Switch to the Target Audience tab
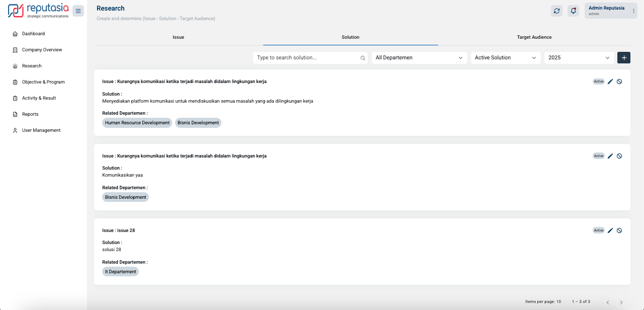 tap(534, 37)
